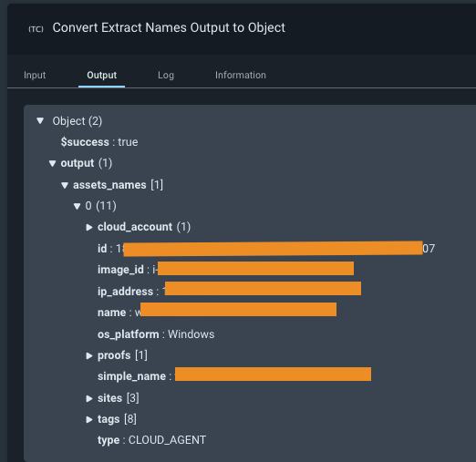Screen dimensions: 476x462
Task: Select the type CLOUD_AGENT row
Action: click(151, 440)
